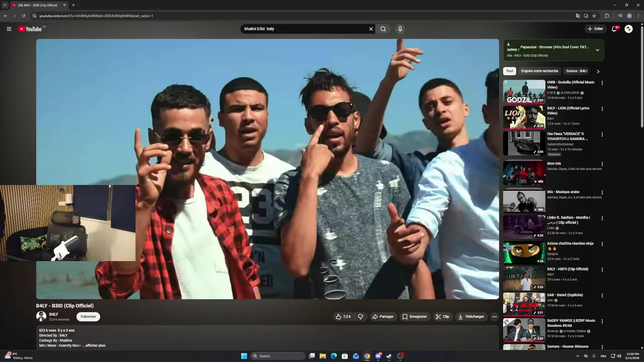The width and height of the screenshot is (644, 362).
Task: Dislike the video with thumbs down
Action: 360,317
